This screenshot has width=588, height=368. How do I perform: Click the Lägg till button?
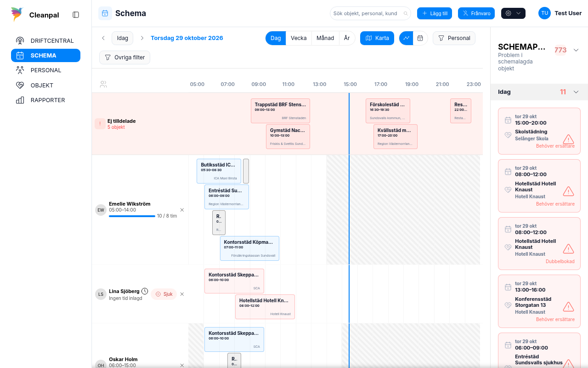(x=435, y=13)
